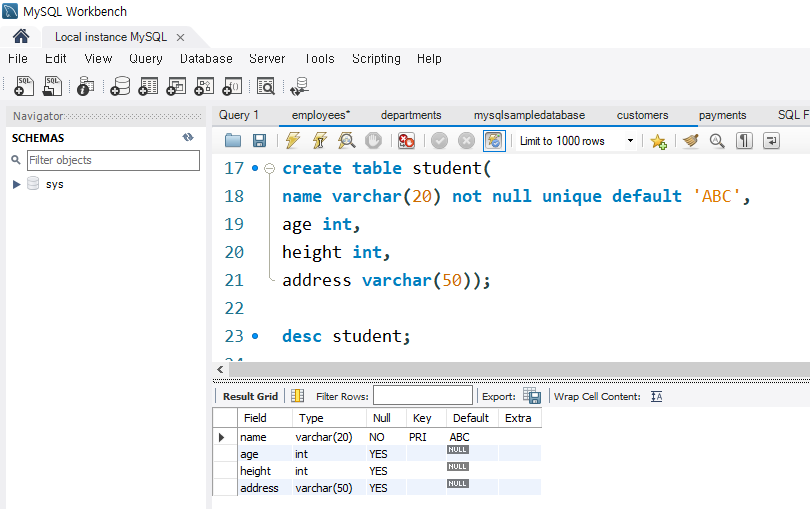The image size is (810, 509).
Task: Create new schema icon
Action: 120,86
